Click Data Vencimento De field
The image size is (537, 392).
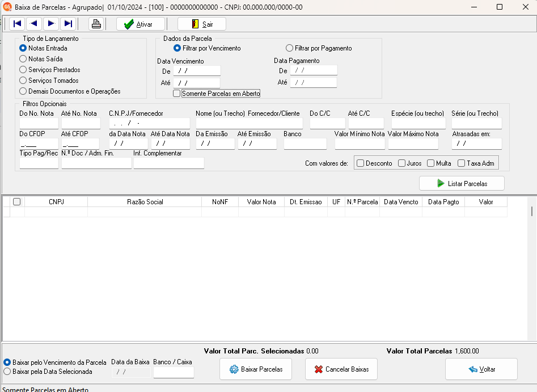click(x=197, y=71)
